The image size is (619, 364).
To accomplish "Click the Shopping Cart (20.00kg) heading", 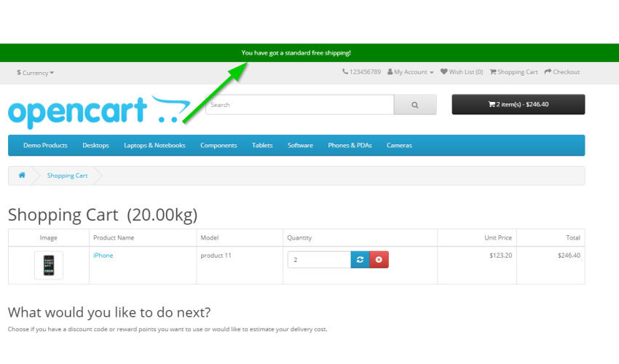I will click(x=103, y=215).
